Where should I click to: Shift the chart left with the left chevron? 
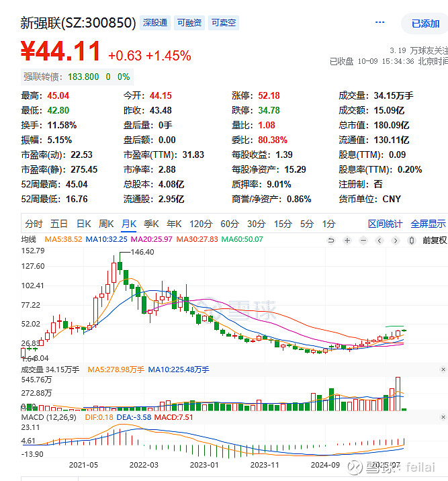click(379, 240)
